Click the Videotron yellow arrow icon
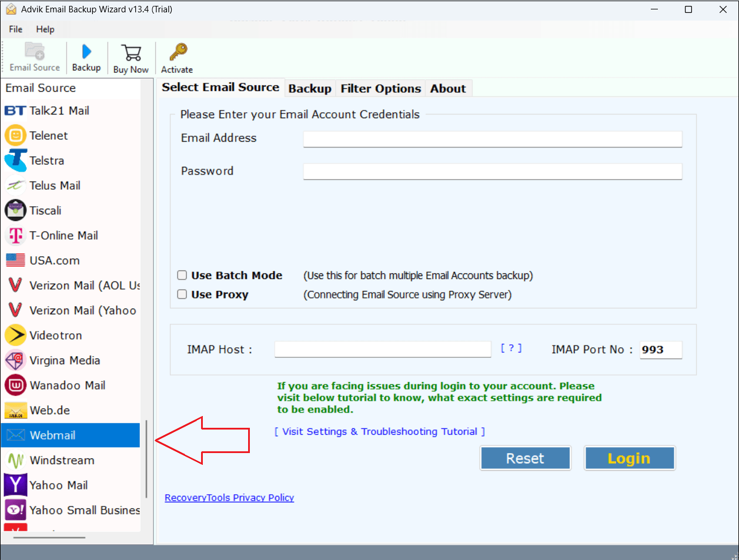Image resolution: width=739 pixels, height=560 pixels. click(x=15, y=336)
